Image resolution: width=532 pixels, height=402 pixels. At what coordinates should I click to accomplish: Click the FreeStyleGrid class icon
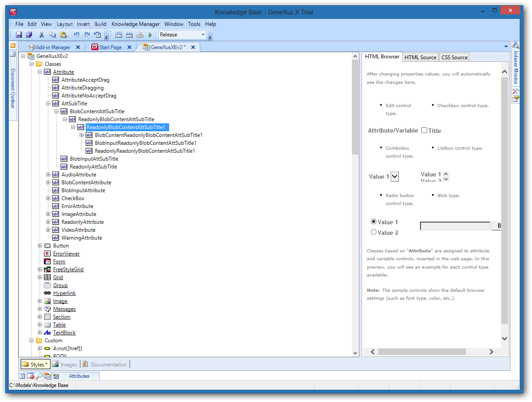pyautogui.click(x=47, y=269)
